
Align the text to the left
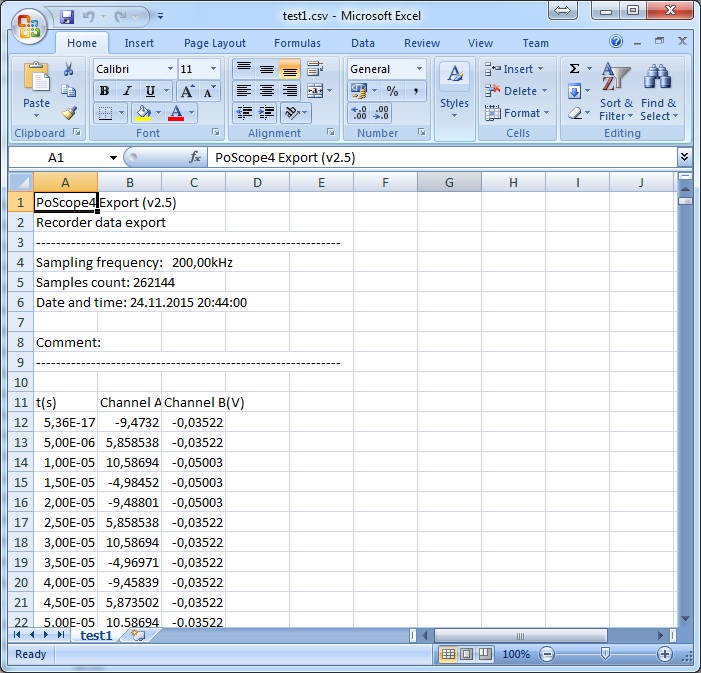pyautogui.click(x=244, y=91)
